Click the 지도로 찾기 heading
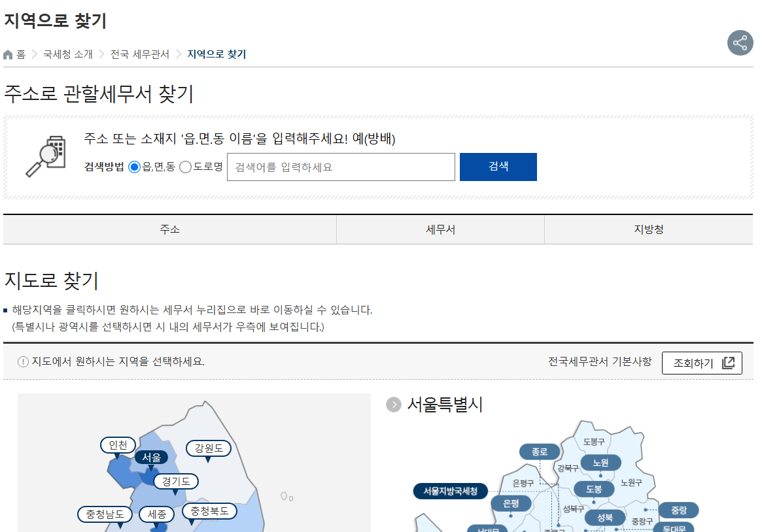The height and width of the screenshot is (532, 762). point(52,280)
